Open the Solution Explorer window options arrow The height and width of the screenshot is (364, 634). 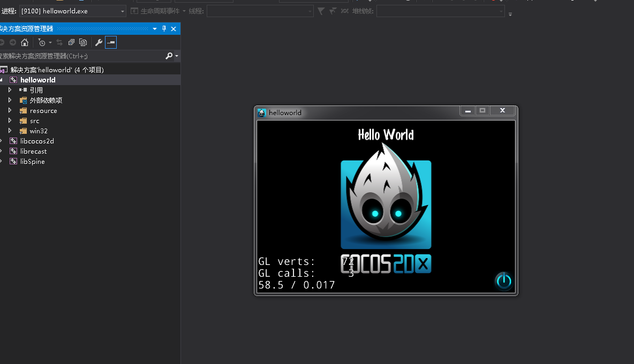tap(155, 29)
